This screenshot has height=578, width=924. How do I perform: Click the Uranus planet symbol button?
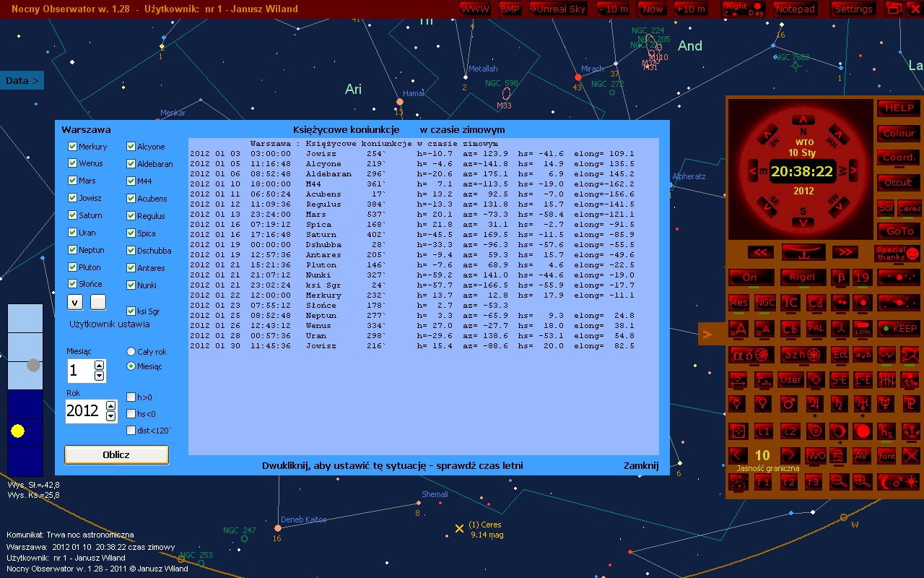(x=863, y=404)
